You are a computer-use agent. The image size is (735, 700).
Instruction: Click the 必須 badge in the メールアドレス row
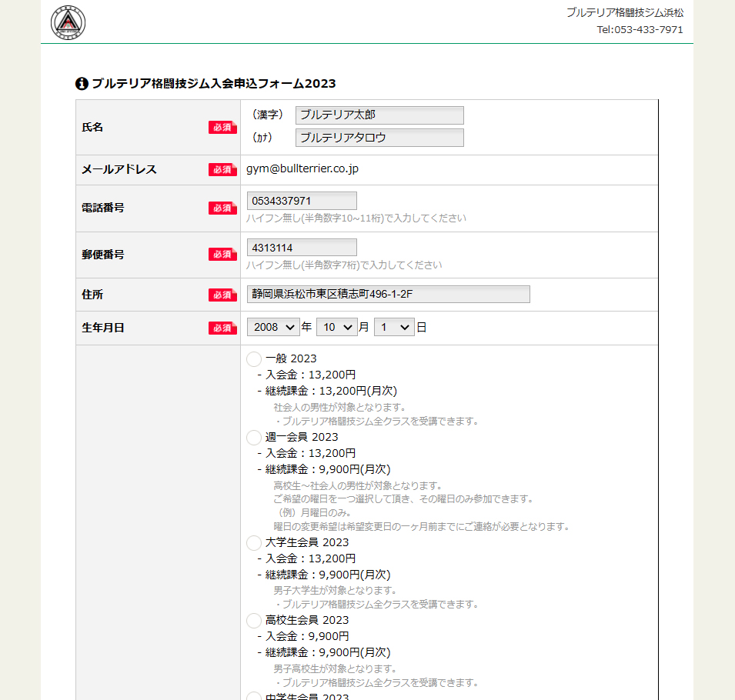point(222,169)
